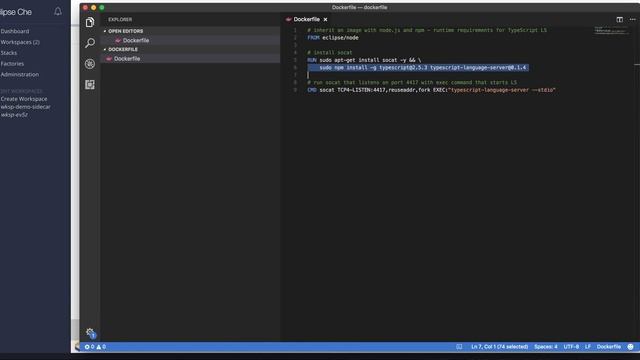Click line number 9 in the gutter
The height and width of the screenshot is (360, 640).
295,90
